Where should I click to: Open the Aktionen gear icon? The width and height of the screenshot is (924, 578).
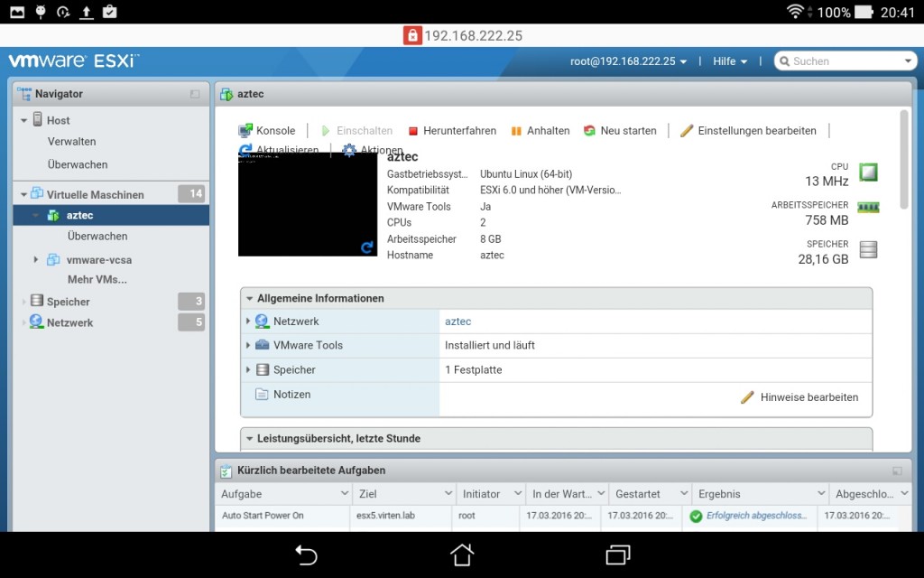[x=347, y=150]
